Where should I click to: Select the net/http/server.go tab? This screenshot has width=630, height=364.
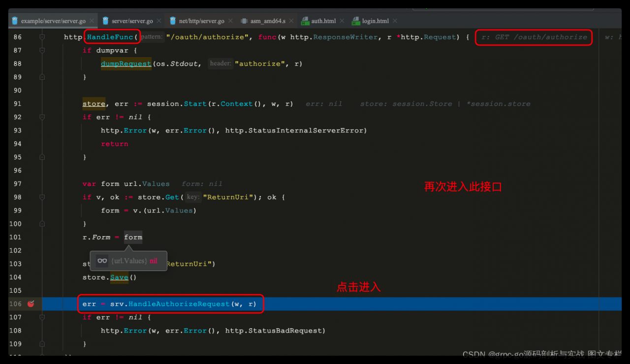[x=202, y=21]
